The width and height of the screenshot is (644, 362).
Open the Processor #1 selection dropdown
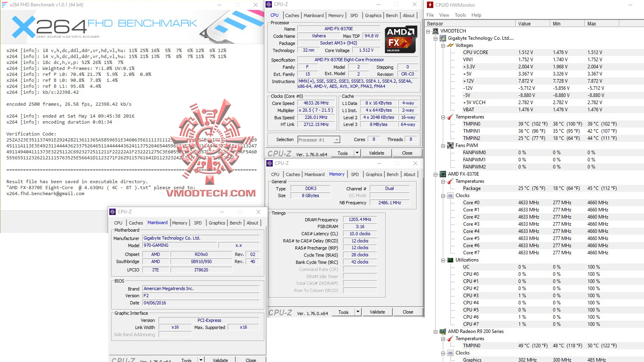pyautogui.click(x=337, y=140)
